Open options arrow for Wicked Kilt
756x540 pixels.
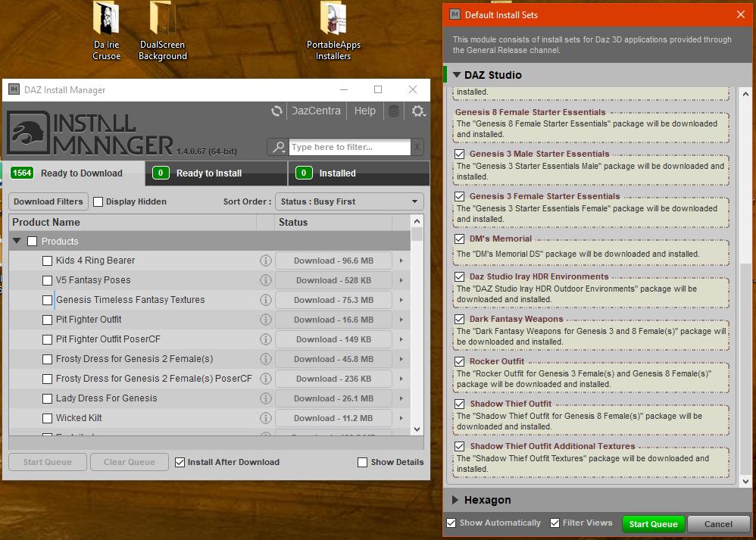pos(401,419)
